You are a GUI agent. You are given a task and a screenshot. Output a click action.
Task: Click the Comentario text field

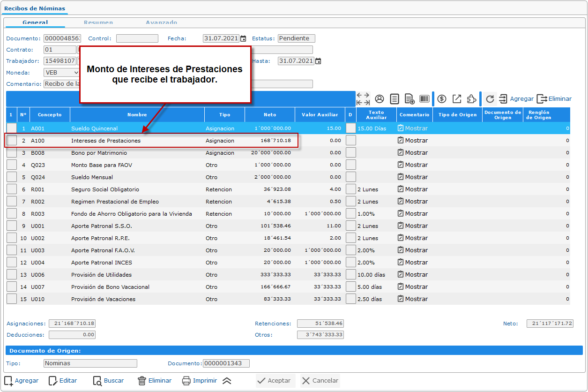[x=61, y=84]
